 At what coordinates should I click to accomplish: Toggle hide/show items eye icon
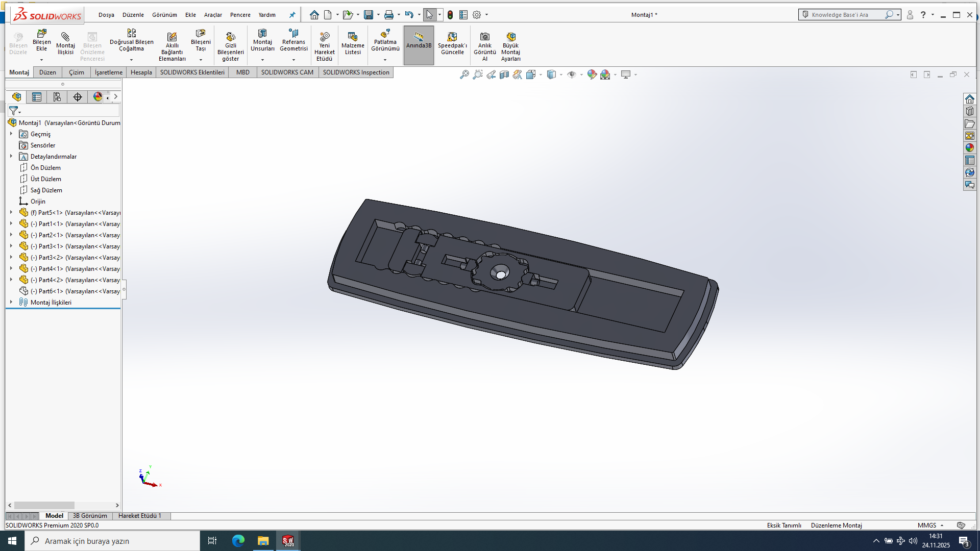coord(572,75)
